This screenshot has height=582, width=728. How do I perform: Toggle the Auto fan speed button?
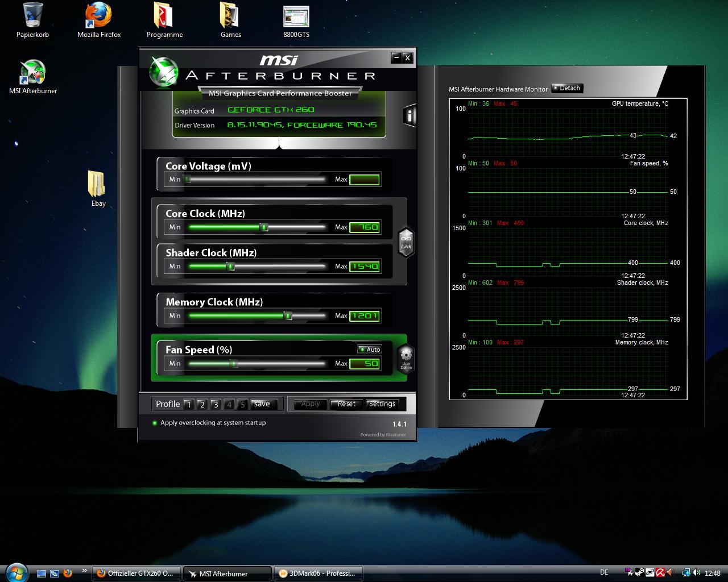(x=370, y=350)
